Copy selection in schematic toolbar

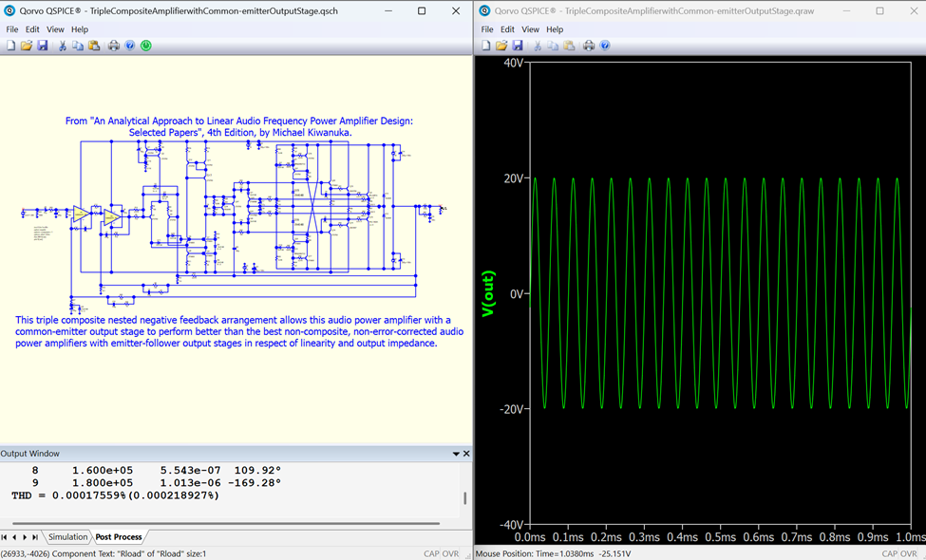[x=78, y=46]
